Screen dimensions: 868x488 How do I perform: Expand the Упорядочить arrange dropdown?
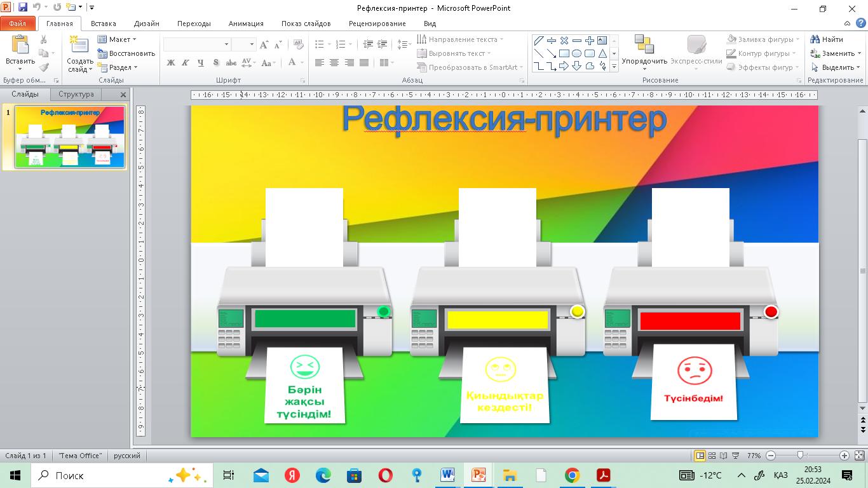click(644, 62)
